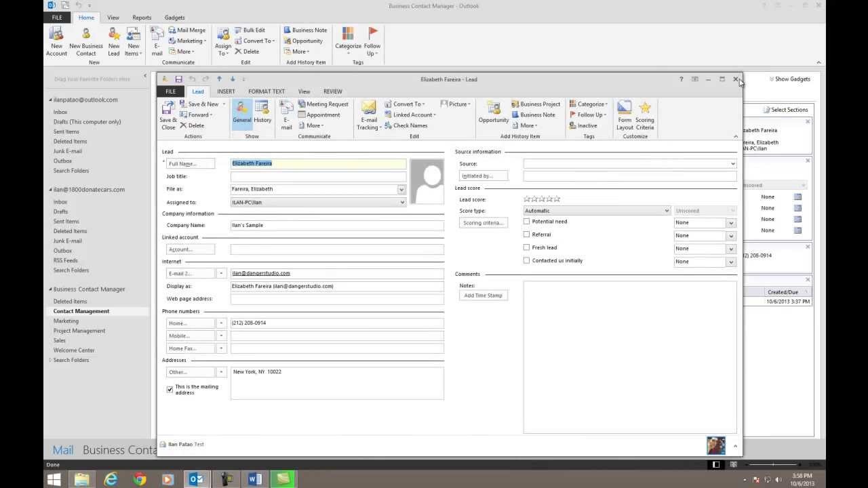Select Project Management folder

79,331
